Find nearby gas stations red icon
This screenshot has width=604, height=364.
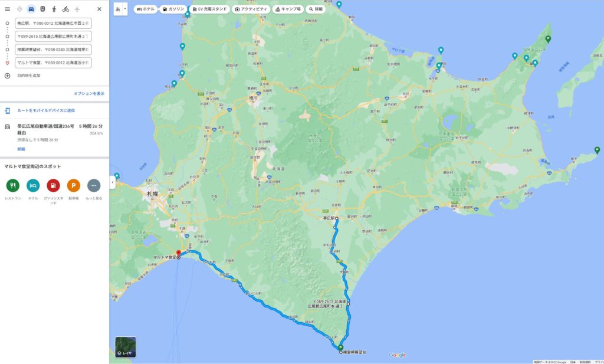[x=53, y=186]
